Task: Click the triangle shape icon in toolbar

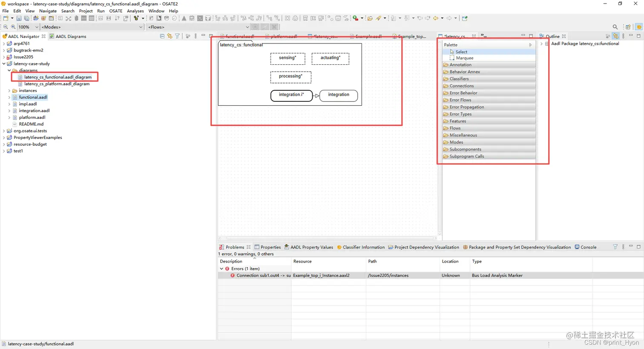Action: pos(184,18)
